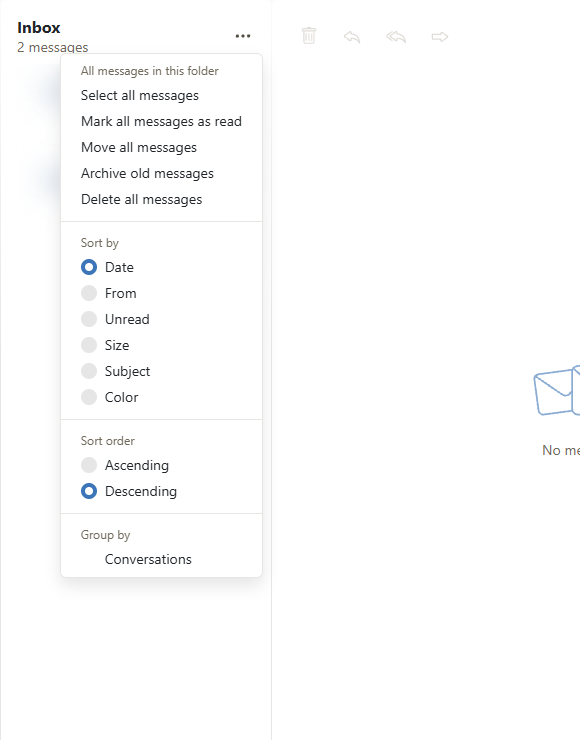Select sort by From radio button
Viewport: 580px width, 740px height.
[x=89, y=293]
